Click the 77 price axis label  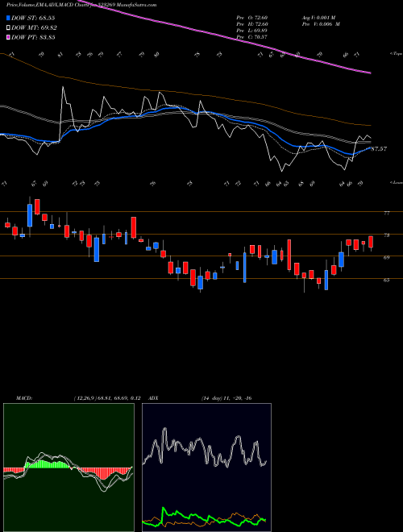(387, 213)
